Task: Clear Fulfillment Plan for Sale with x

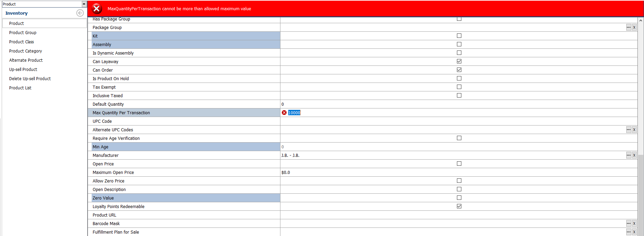Action: (x=634, y=232)
